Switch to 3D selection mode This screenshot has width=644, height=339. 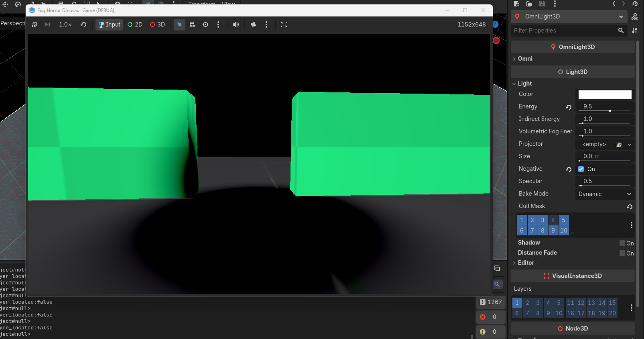tap(157, 25)
